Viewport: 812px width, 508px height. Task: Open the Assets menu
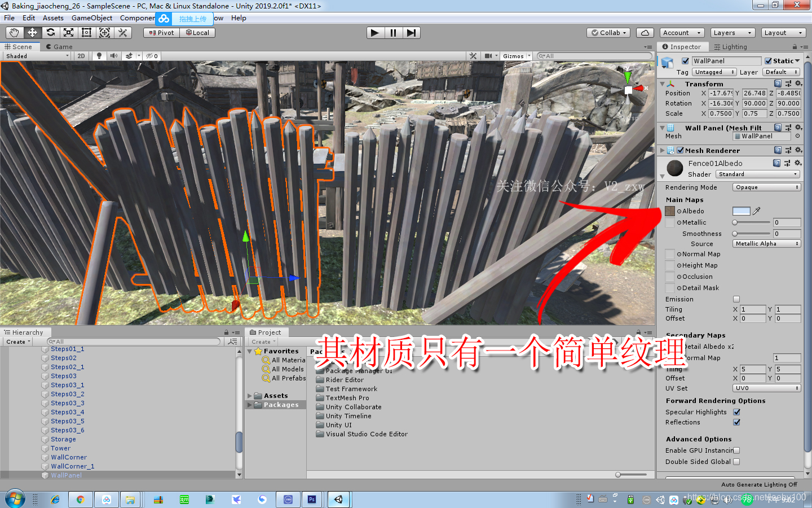click(x=53, y=18)
